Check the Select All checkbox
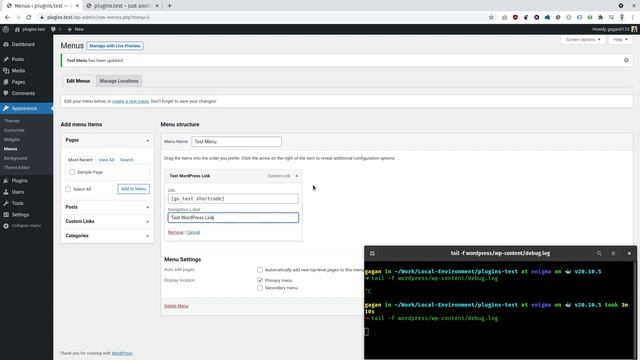The height and width of the screenshot is (360, 640). [68, 189]
